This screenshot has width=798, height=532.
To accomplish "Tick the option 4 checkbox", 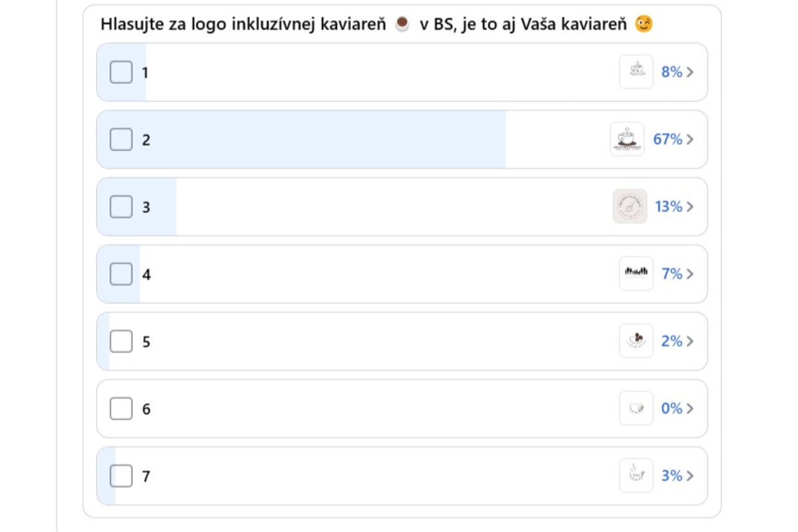I will pyautogui.click(x=121, y=273).
